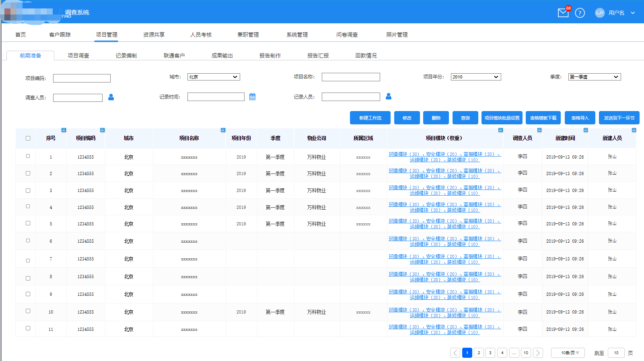
Task: Switch to the 报告制作 tab
Action: 270,56
